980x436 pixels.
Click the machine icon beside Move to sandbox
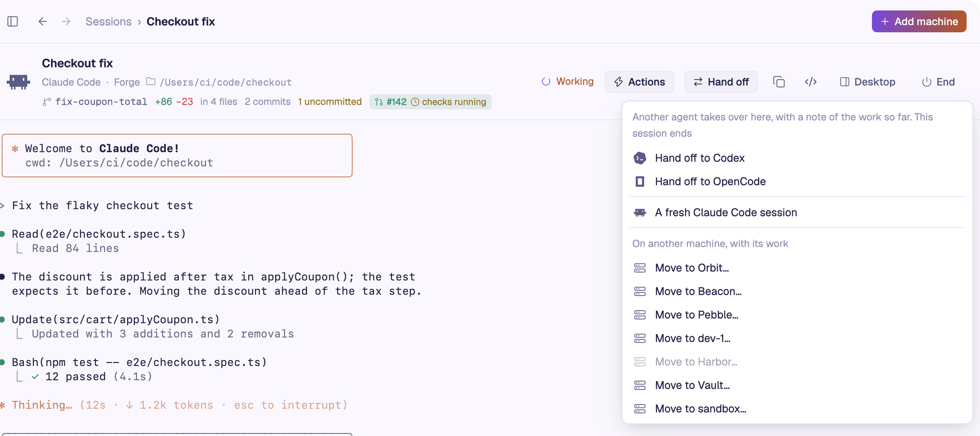640,409
